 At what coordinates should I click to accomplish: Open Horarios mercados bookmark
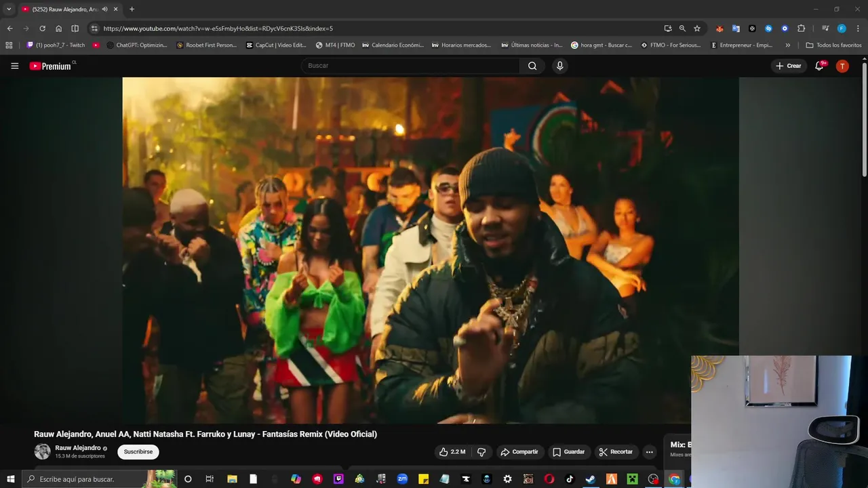[463, 45]
